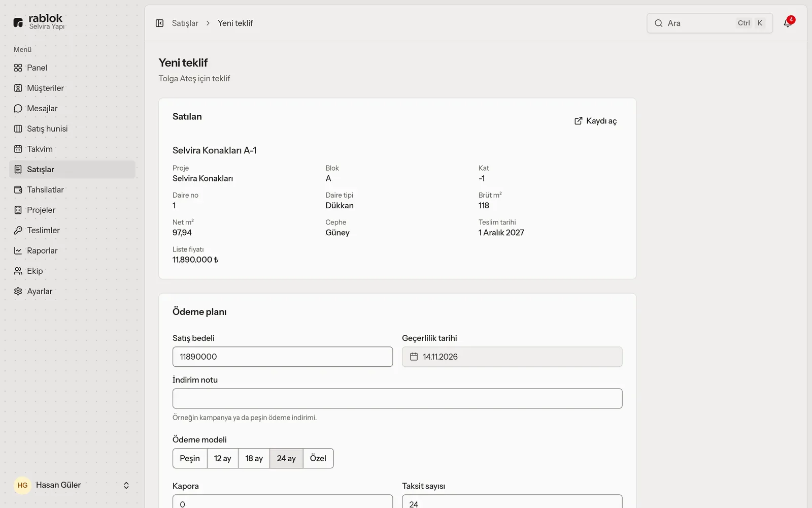Click the Teslimler key icon

[x=18, y=230]
